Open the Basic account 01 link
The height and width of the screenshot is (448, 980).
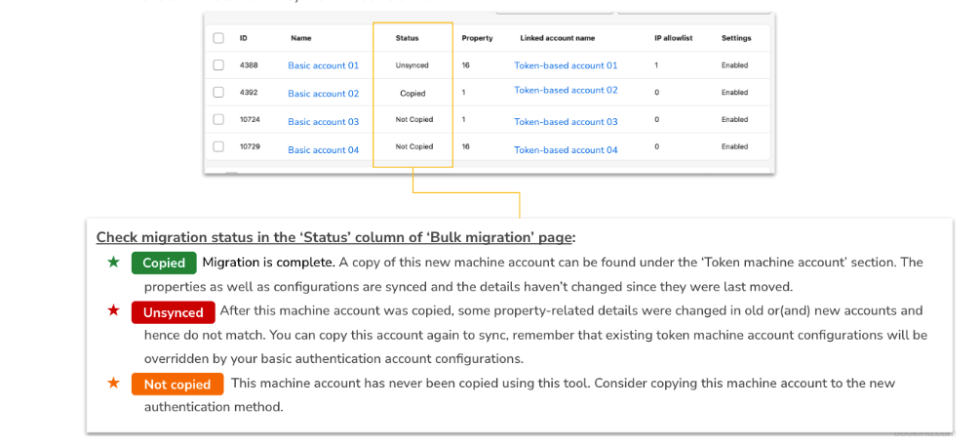tap(323, 65)
